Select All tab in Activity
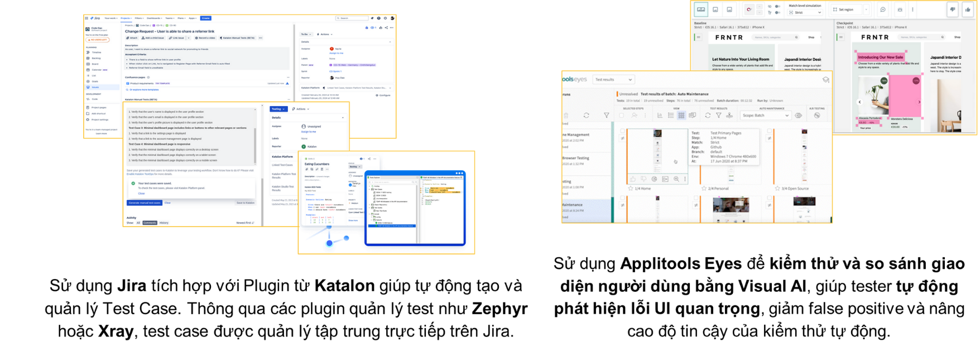The height and width of the screenshot is (351, 980). [138, 223]
